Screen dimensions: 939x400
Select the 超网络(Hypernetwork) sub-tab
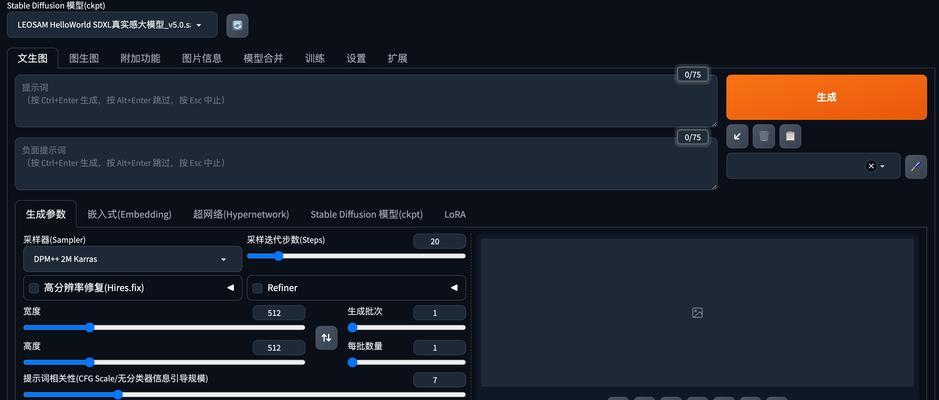[241, 214]
